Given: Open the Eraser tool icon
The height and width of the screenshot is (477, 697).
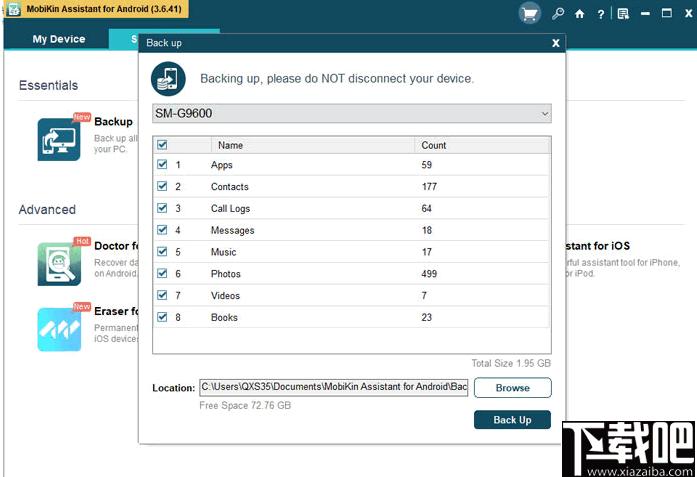Looking at the screenshot, I should click(x=59, y=329).
